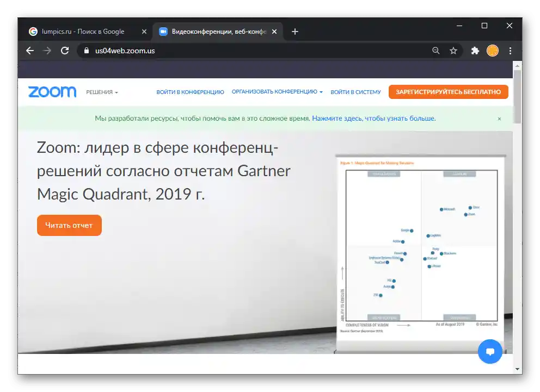Click the browser back arrow
The height and width of the screenshot is (392, 540).
point(29,51)
